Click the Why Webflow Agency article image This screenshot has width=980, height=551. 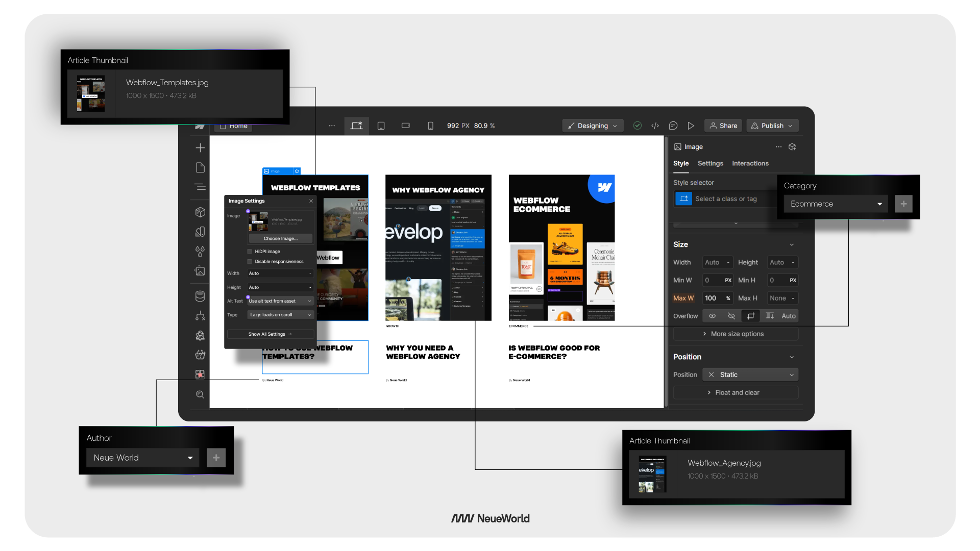click(438, 248)
